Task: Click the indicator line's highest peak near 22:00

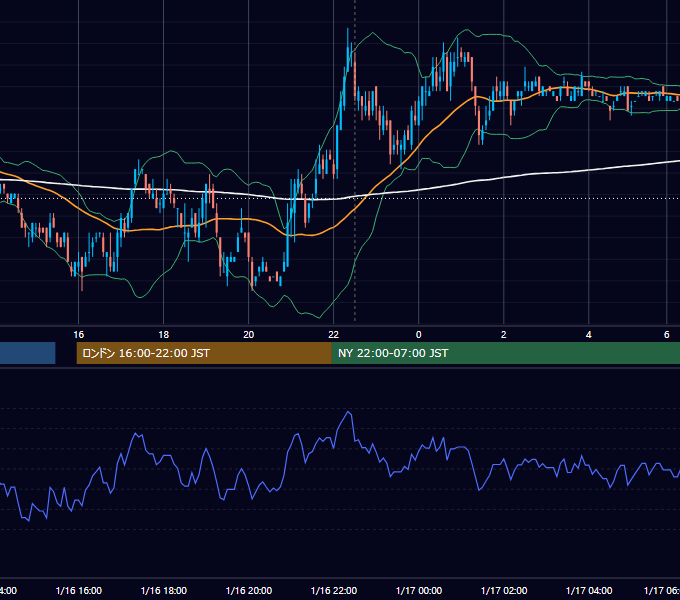Action: (x=348, y=412)
